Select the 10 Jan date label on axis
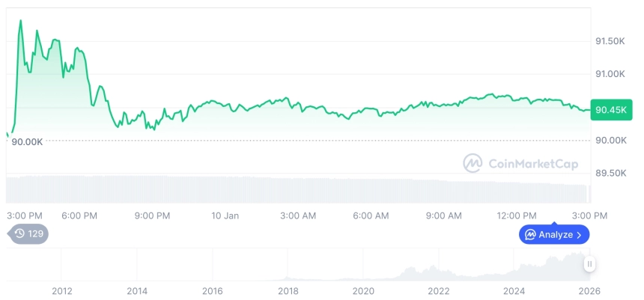Viewport: 644px width, 300px height. point(225,215)
